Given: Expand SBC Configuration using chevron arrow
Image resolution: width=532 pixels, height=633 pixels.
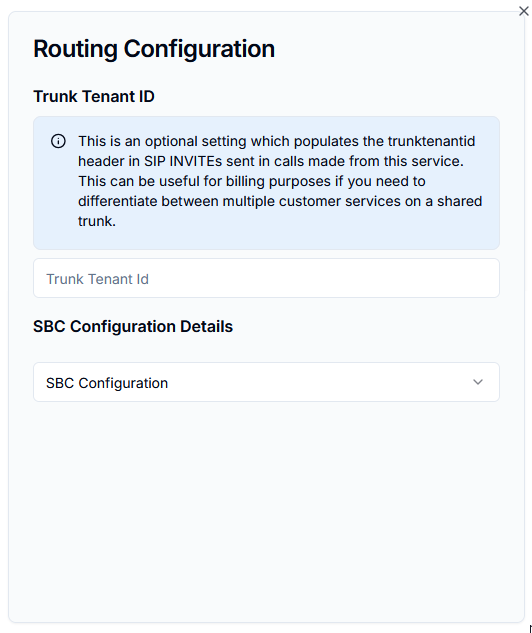Looking at the screenshot, I should tap(478, 382).
